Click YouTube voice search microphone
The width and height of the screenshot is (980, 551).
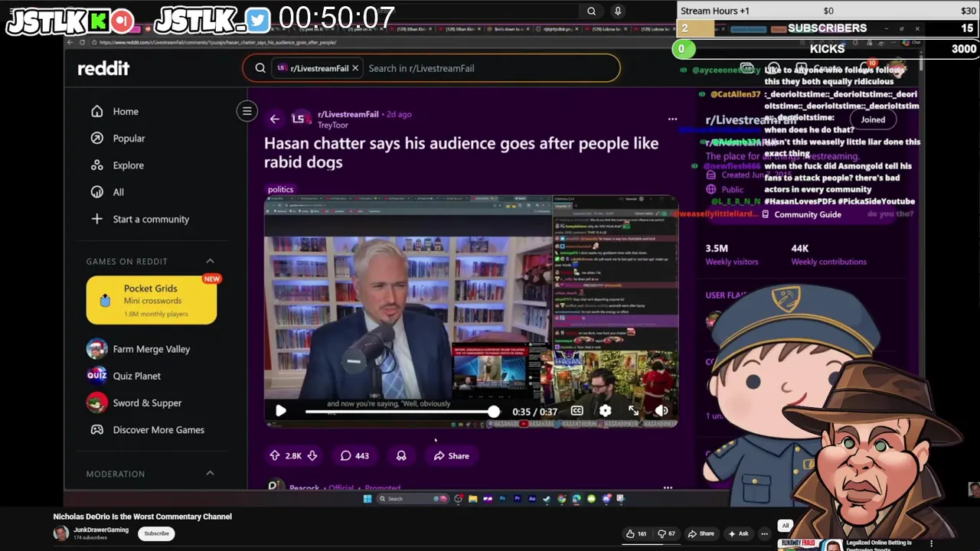[618, 11]
